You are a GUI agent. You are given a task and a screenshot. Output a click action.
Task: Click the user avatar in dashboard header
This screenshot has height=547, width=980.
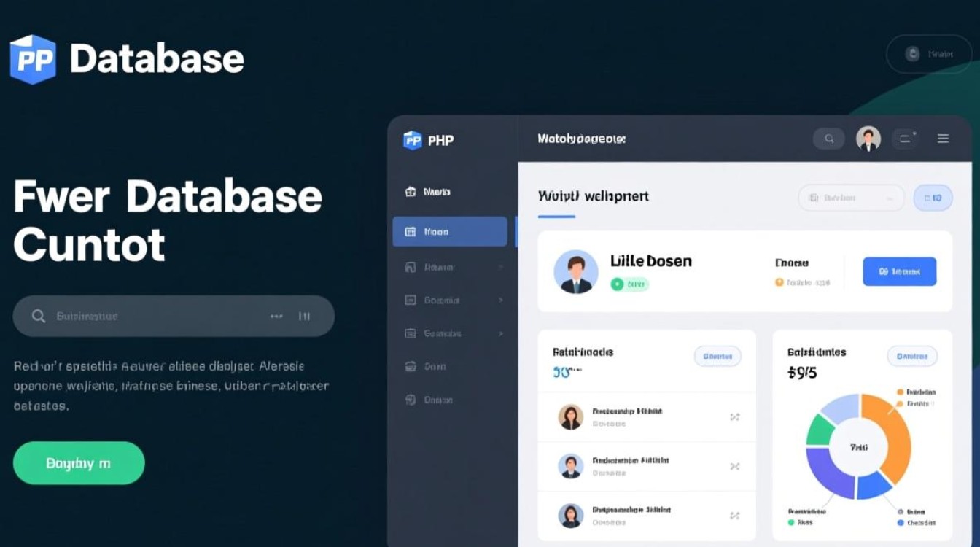click(868, 139)
